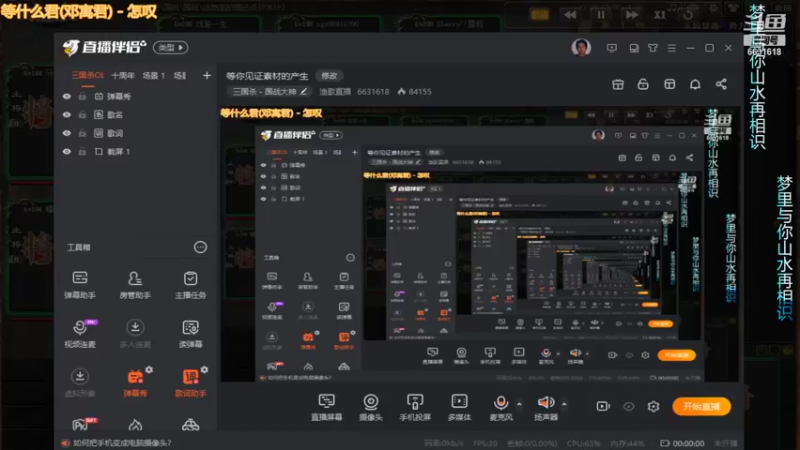This screenshot has width=800, height=450.
Task: Switch to 场景 1 scene tab
Action: tap(154, 76)
